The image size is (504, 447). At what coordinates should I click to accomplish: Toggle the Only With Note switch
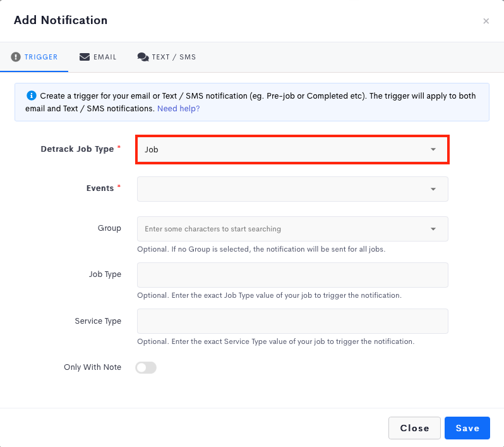tap(146, 367)
